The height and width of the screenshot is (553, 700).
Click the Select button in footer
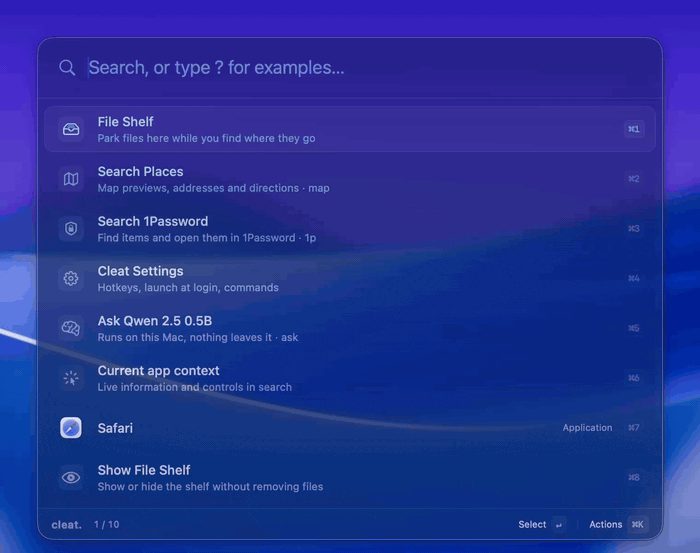[x=532, y=524]
